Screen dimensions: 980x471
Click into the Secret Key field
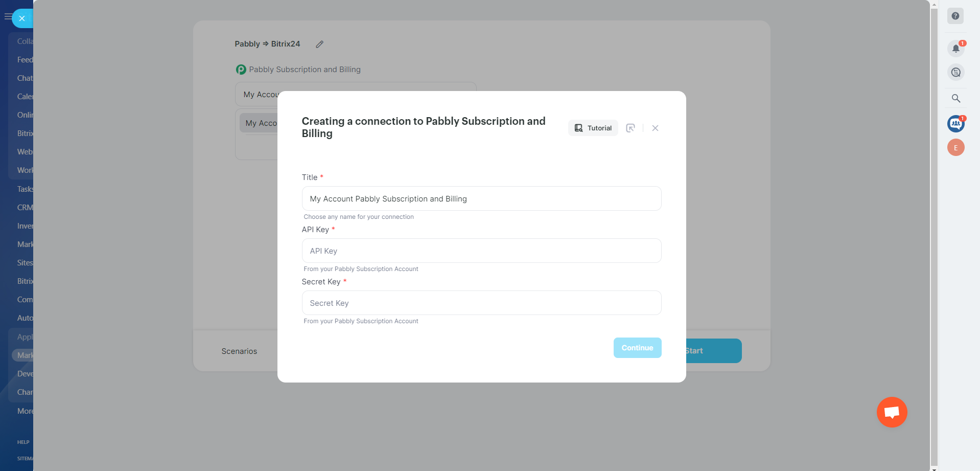coord(481,303)
